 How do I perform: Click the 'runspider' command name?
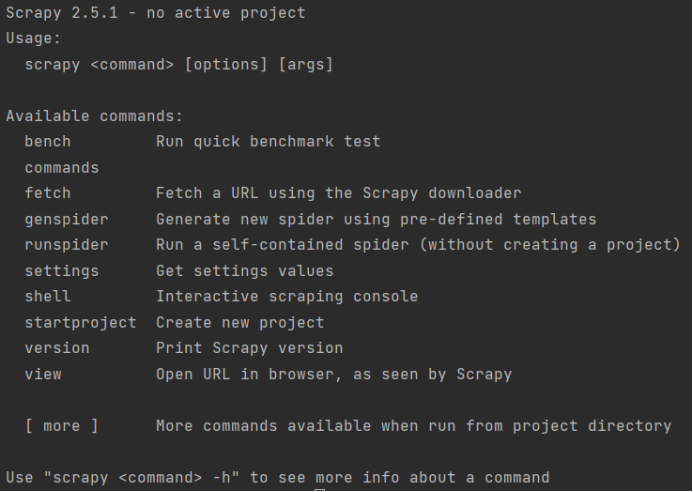[x=66, y=245]
